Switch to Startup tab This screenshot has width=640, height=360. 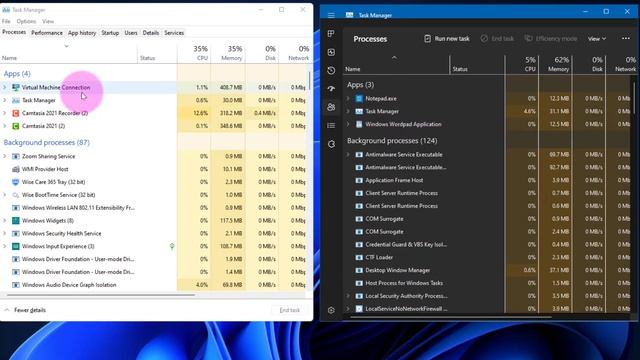pyautogui.click(x=110, y=33)
